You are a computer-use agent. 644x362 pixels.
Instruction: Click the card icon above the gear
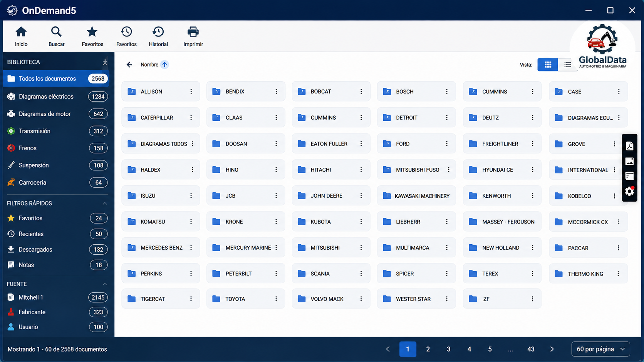point(629,176)
